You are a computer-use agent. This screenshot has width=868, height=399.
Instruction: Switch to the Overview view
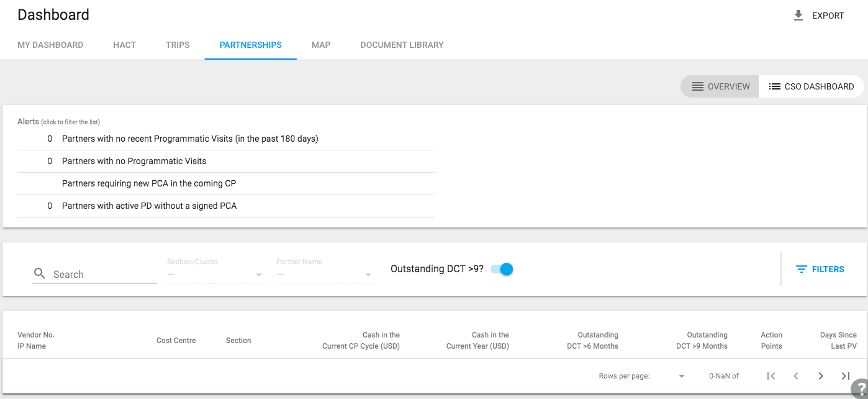coord(720,86)
